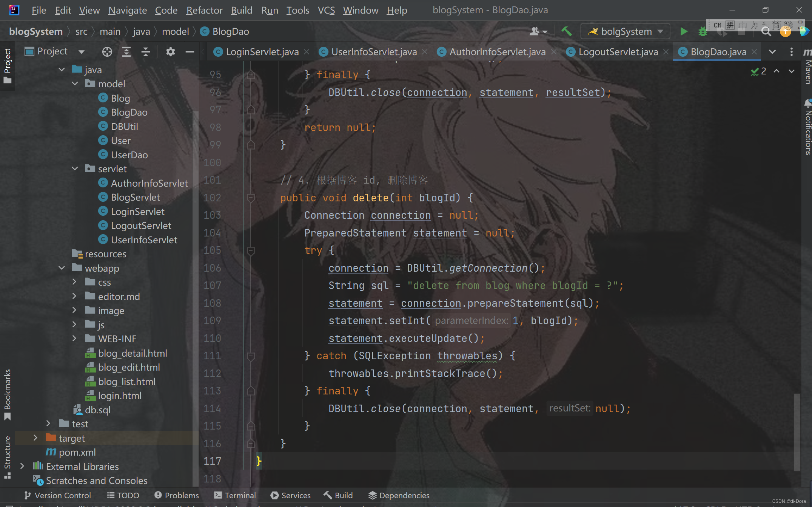Screen dimensions: 812x507
Task: Collapse the servlet package folder
Action: 75,168
